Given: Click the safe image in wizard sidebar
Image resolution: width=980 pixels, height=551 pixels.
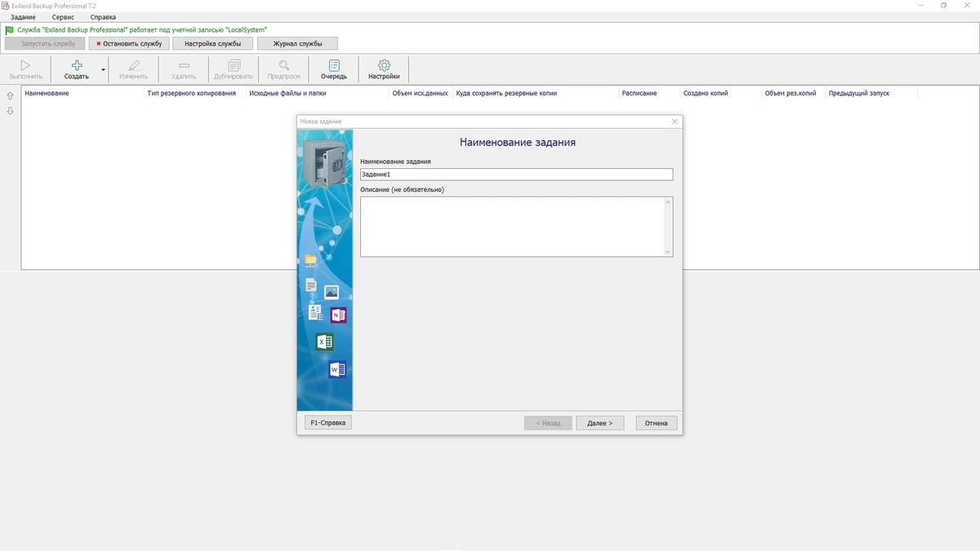Looking at the screenshot, I should click(x=324, y=162).
